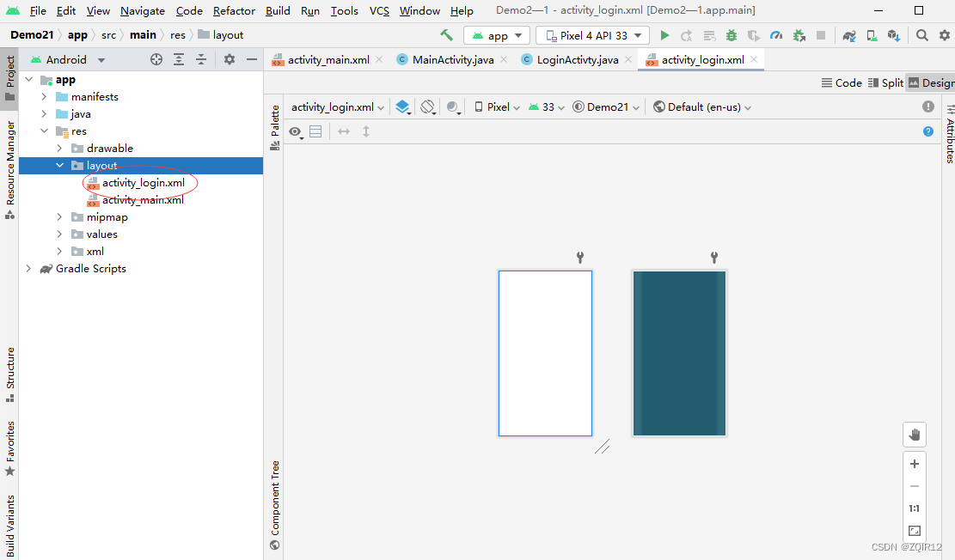Viewport: 955px width, 560px height.
Task: Open the Pixel device preview dropdown
Action: pyautogui.click(x=497, y=107)
